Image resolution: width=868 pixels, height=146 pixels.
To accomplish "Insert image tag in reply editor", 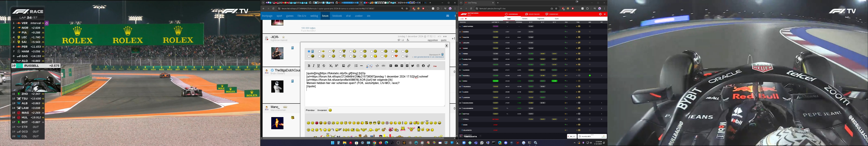I will coord(343,66).
